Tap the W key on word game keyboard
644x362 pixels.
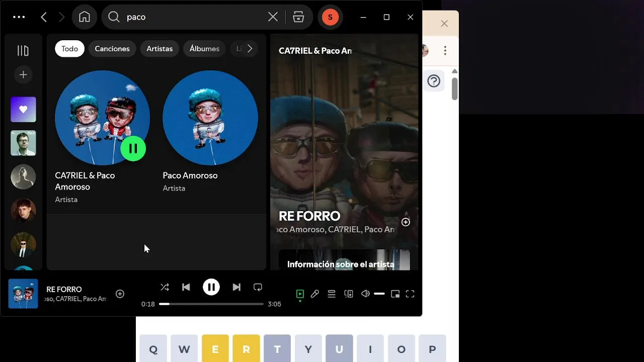click(x=184, y=348)
